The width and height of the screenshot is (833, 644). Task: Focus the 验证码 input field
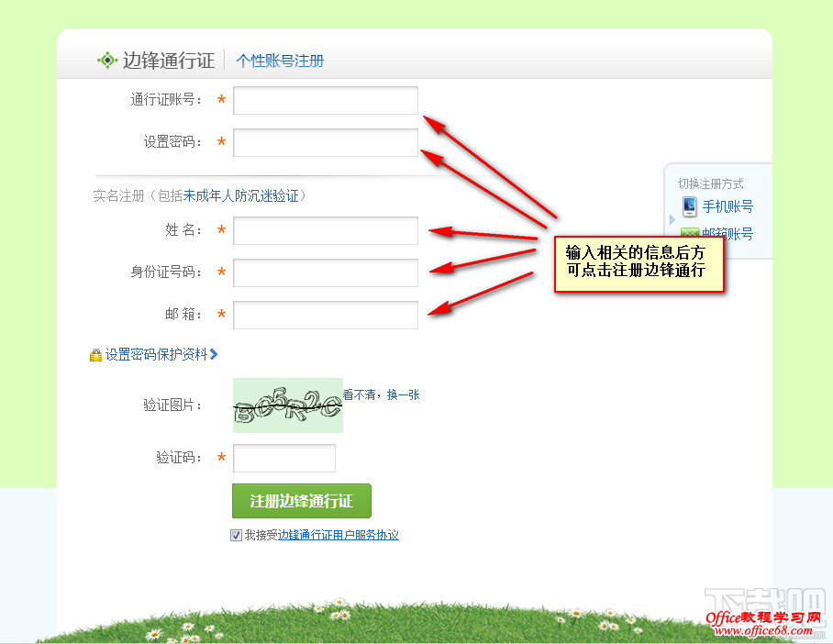coord(284,458)
